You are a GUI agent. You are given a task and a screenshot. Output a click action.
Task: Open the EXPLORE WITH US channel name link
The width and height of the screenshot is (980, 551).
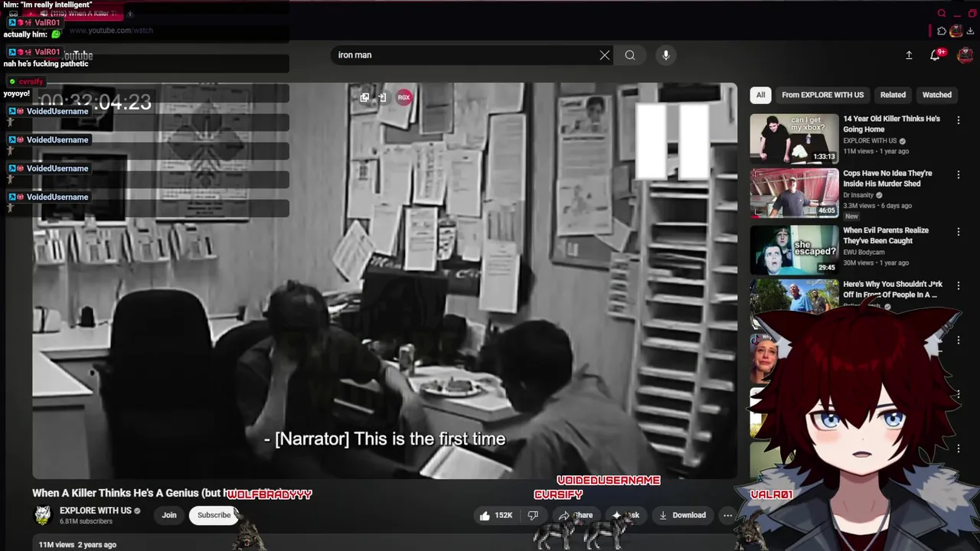coord(96,510)
